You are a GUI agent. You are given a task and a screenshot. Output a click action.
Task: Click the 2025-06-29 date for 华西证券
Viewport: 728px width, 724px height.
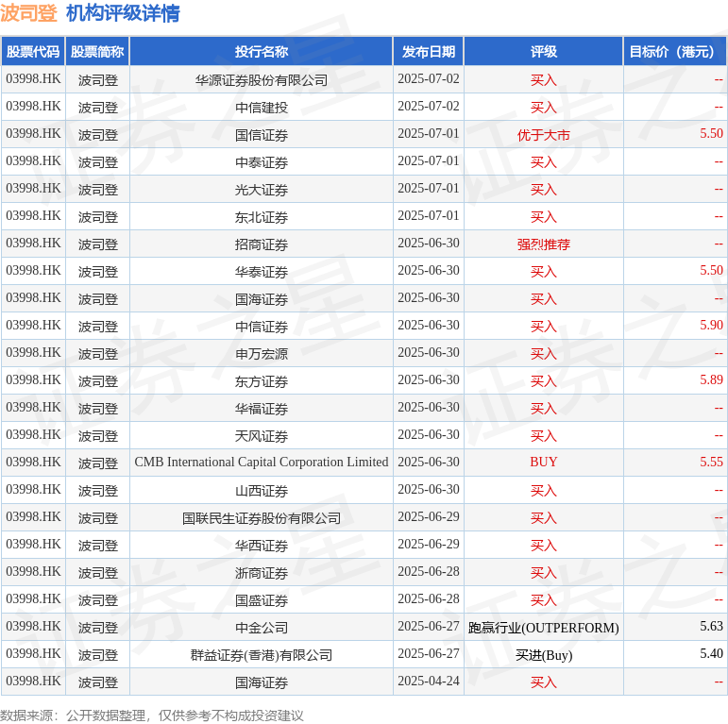pos(429,545)
